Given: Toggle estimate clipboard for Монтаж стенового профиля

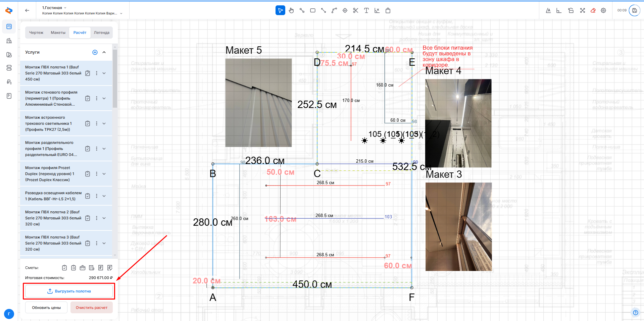Looking at the screenshot, I should coord(88,98).
